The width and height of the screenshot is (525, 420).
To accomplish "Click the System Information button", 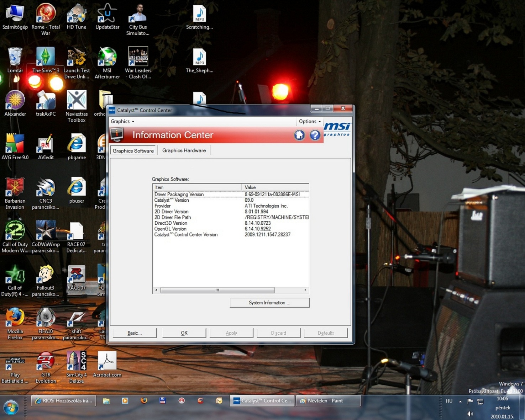I will click(x=269, y=303).
